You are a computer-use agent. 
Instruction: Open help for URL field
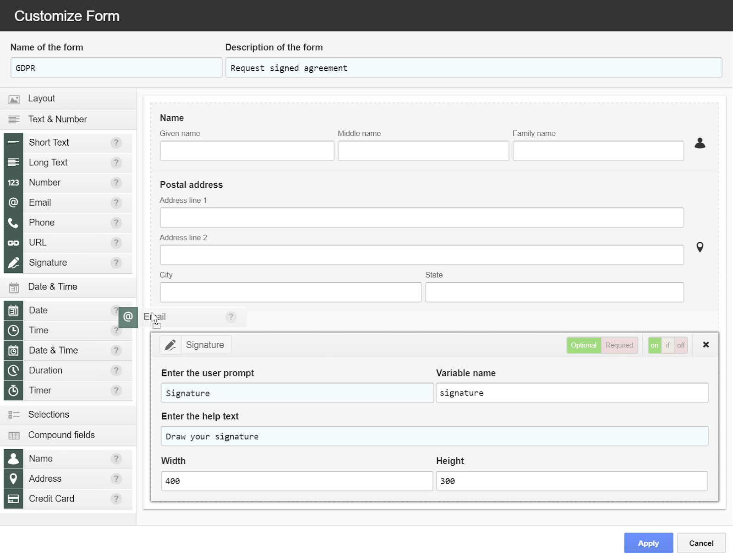pyautogui.click(x=116, y=243)
